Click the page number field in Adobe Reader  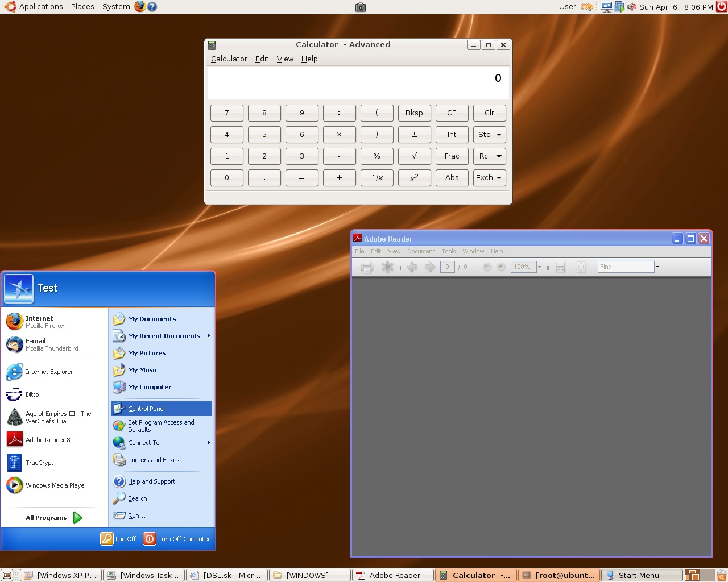tap(447, 267)
